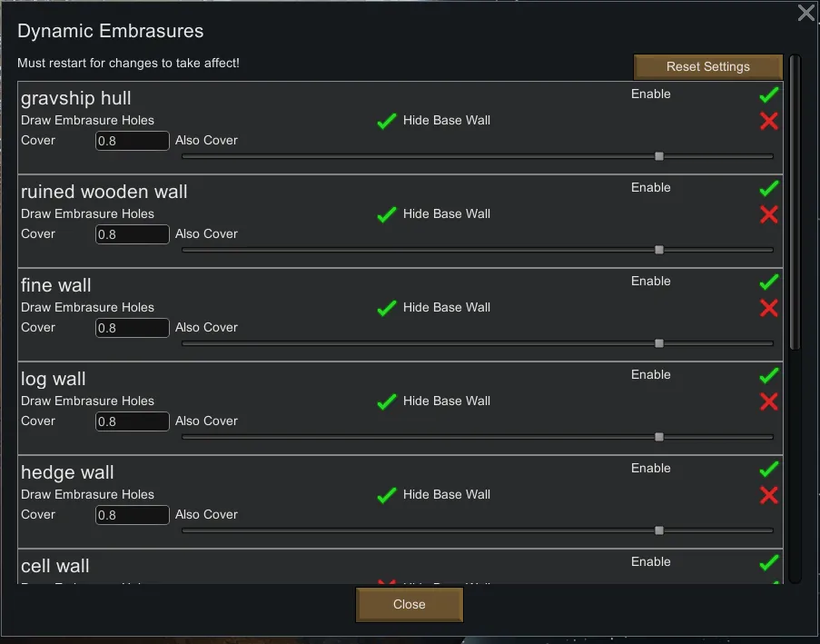Click the log wall Also Cover slider handle
Image resolution: width=820 pixels, height=644 pixels.
tap(659, 437)
